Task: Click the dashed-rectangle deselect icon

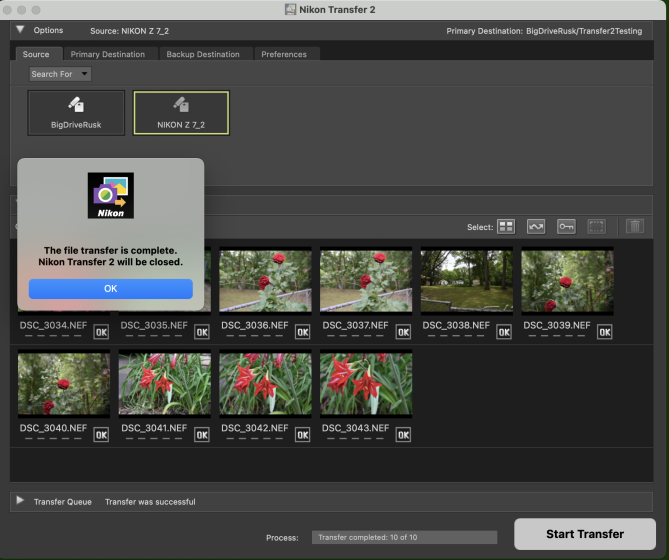Action: [x=597, y=227]
